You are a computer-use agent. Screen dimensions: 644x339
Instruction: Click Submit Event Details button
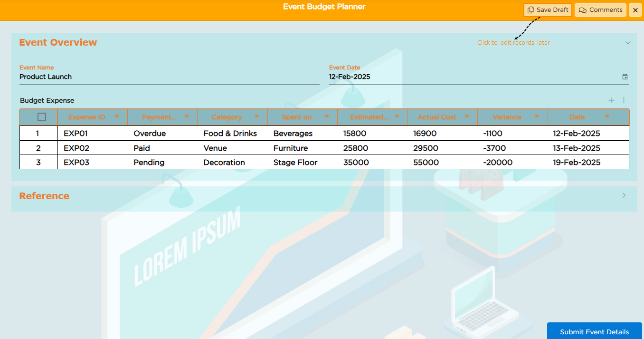point(594,331)
